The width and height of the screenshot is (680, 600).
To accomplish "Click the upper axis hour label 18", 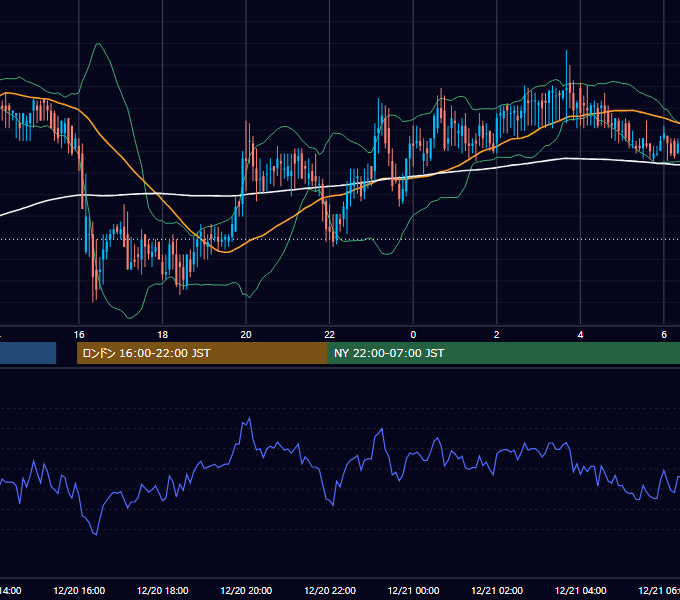I will point(163,335).
